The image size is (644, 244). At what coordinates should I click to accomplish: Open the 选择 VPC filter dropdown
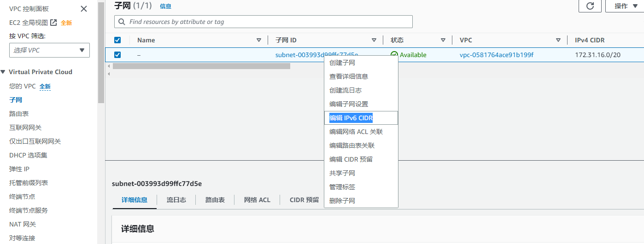(49, 50)
